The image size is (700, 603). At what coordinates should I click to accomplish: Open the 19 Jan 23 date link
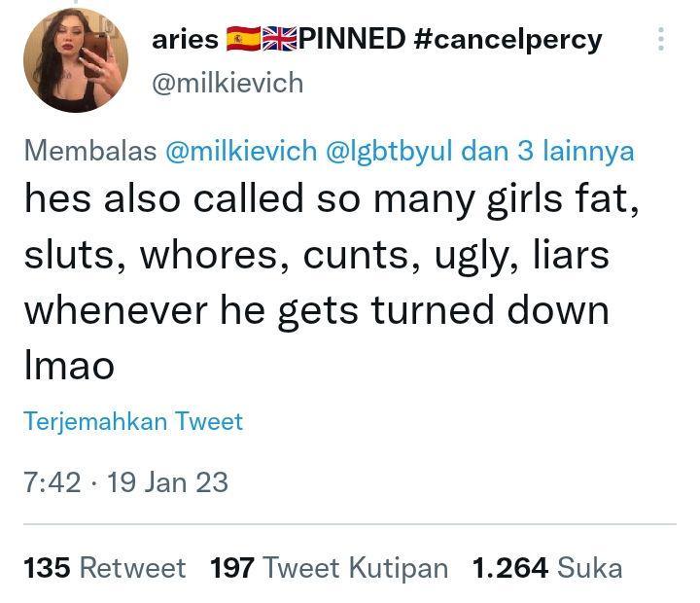click(x=168, y=482)
